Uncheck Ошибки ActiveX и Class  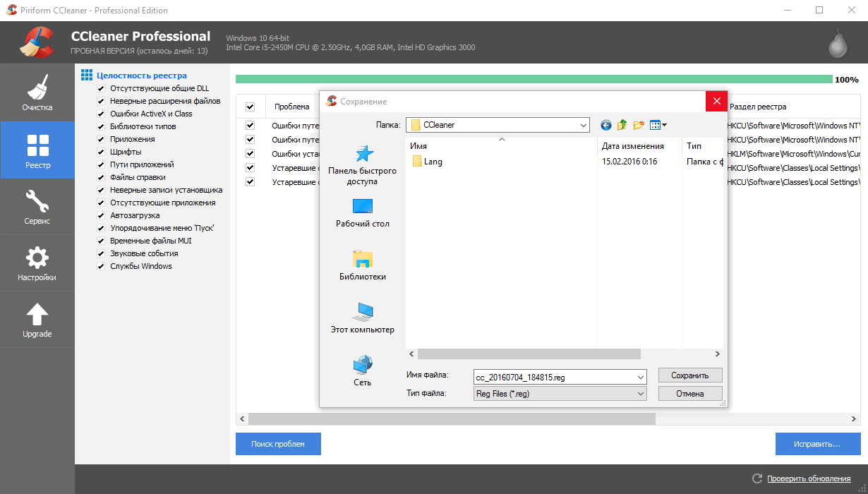coord(101,114)
